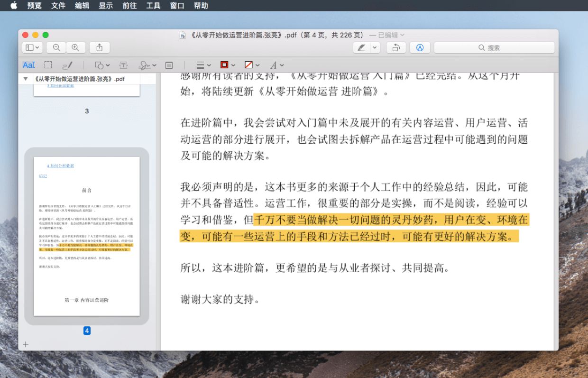Open the Shapes tool dropdown
This screenshot has width=588, height=378.
point(102,65)
